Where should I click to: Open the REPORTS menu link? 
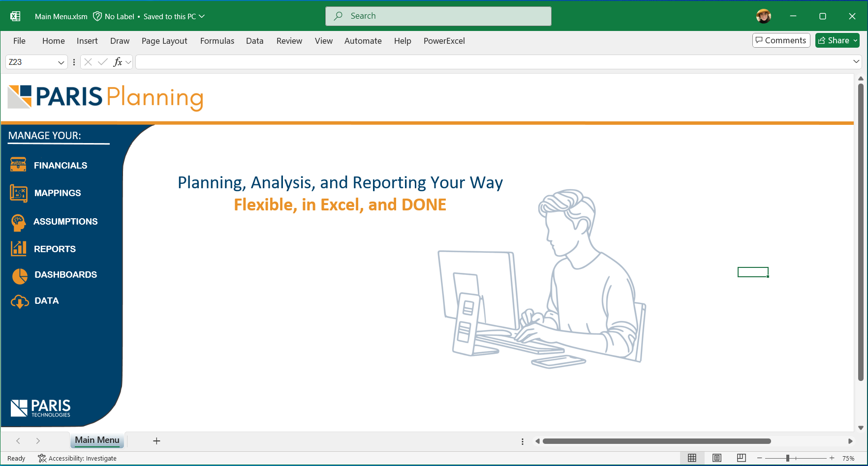click(x=55, y=249)
